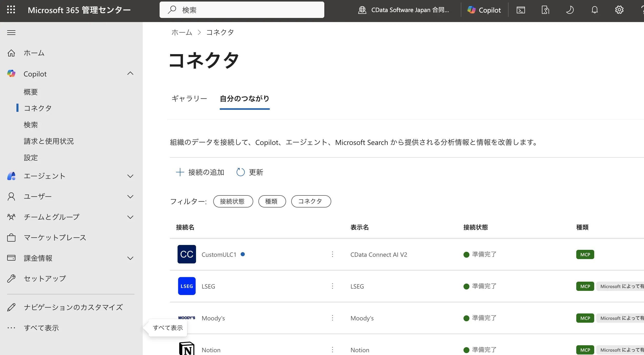Screen dimensions: 644x355
Task: Click the plus icon for 接続の追加
Action: tap(180, 172)
